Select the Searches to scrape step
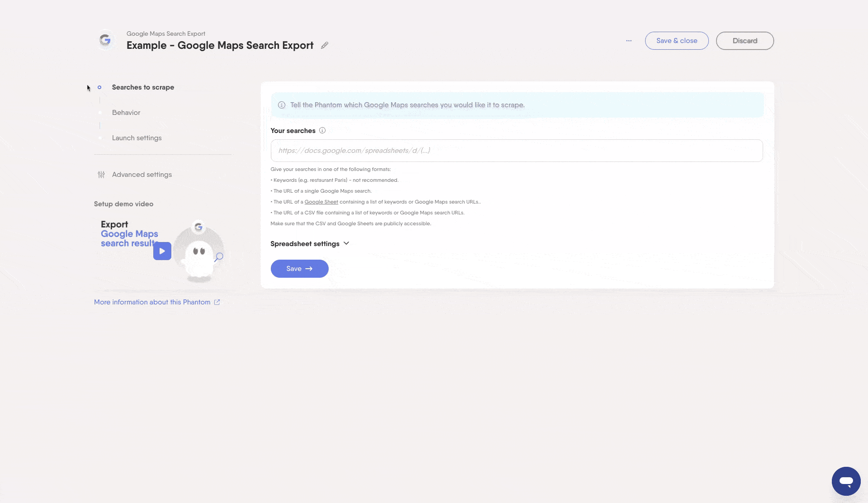This screenshot has height=503, width=868. 143,87
